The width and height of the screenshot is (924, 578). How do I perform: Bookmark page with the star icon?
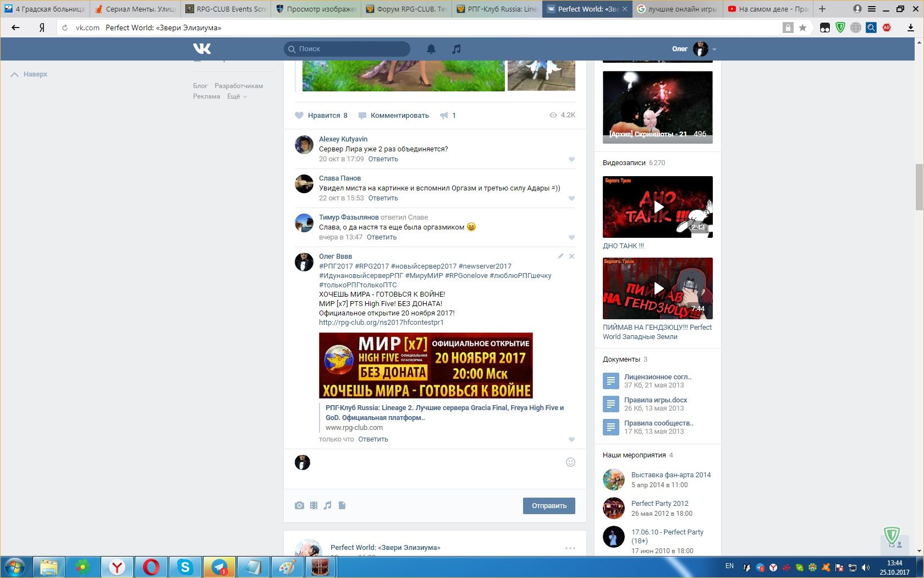point(803,28)
